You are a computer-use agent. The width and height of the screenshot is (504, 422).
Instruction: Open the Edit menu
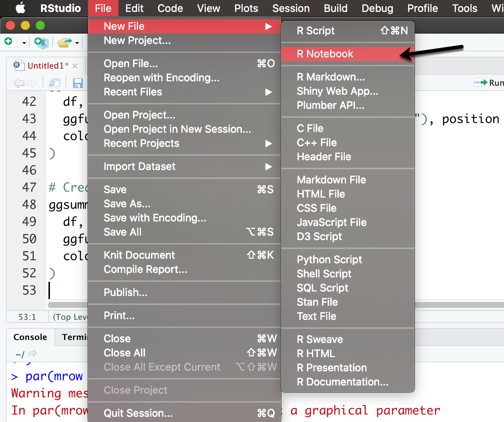point(134,8)
